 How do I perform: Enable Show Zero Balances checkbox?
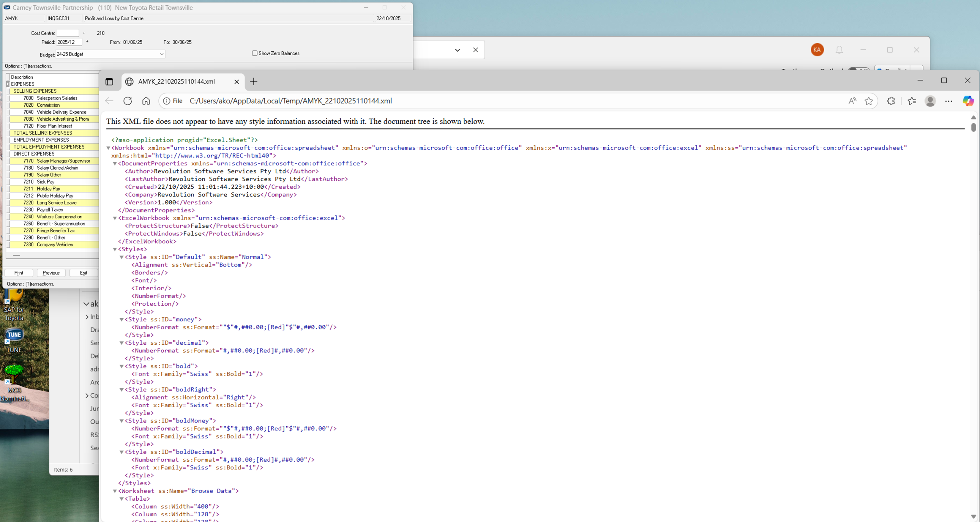coord(255,53)
